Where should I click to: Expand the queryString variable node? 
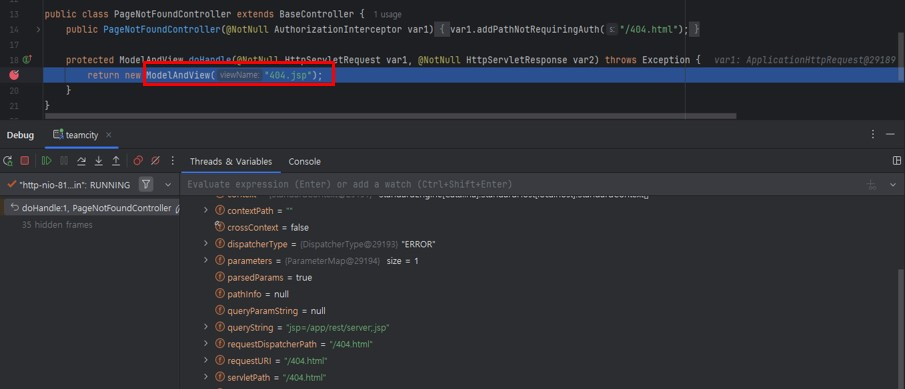206,327
